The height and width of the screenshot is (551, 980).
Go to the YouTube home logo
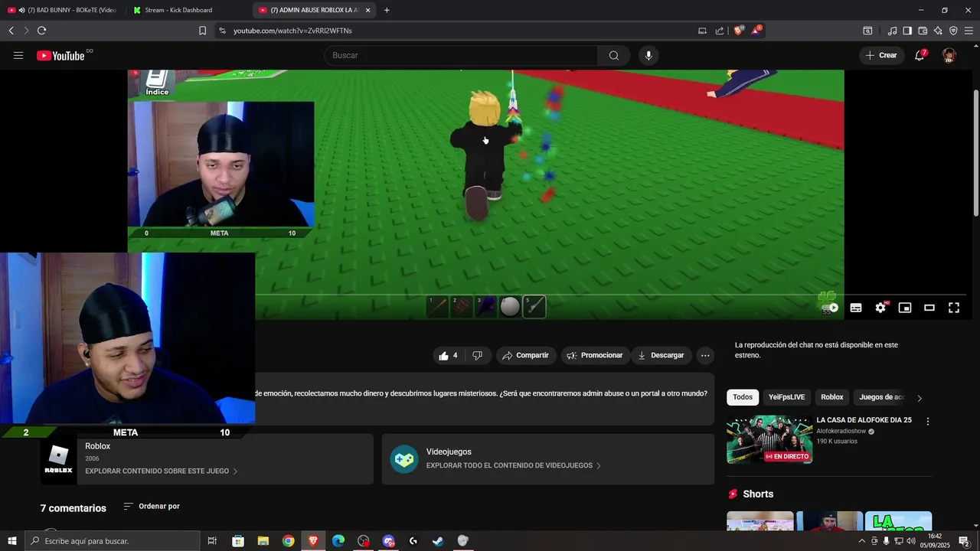(60, 55)
